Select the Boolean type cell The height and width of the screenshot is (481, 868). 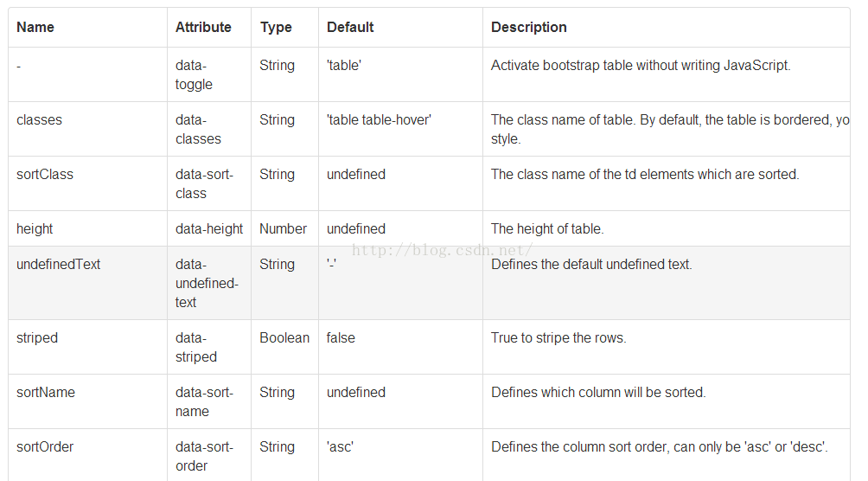tap(284, 338)
